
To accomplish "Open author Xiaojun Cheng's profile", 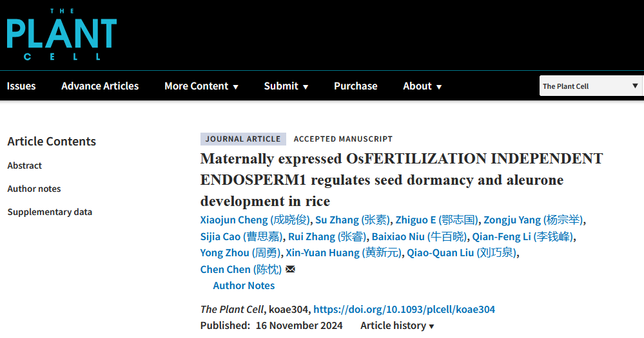I will 255,220.
